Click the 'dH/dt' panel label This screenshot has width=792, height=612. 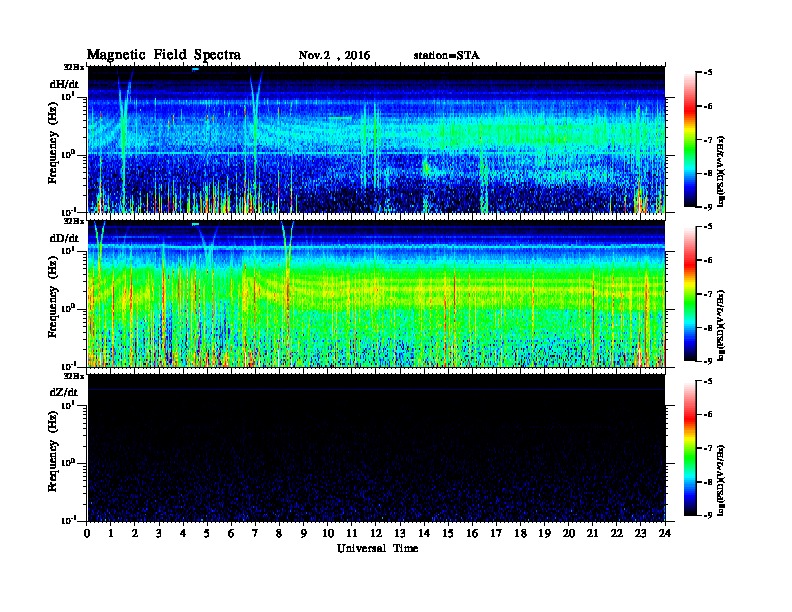(64, 84)
